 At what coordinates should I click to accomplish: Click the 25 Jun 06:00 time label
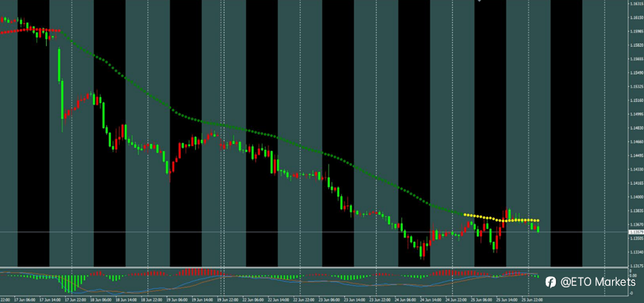point(481,300)
